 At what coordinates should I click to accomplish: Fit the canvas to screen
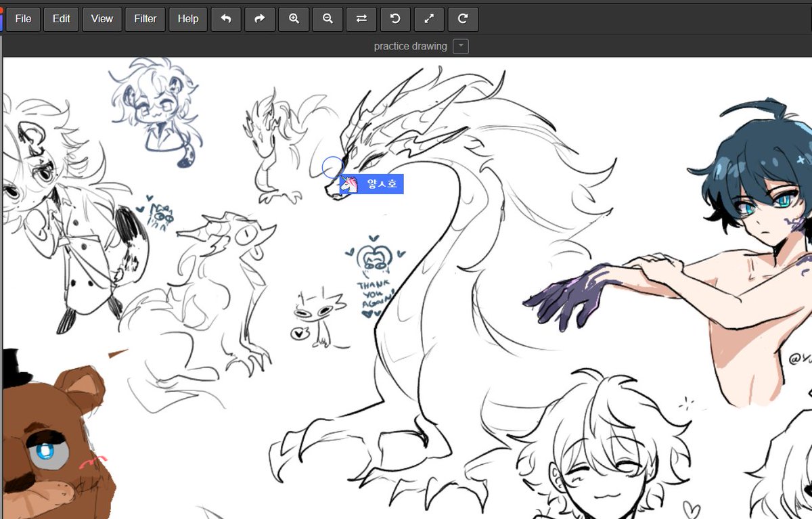pyautogui.click(x=429, y=19)
